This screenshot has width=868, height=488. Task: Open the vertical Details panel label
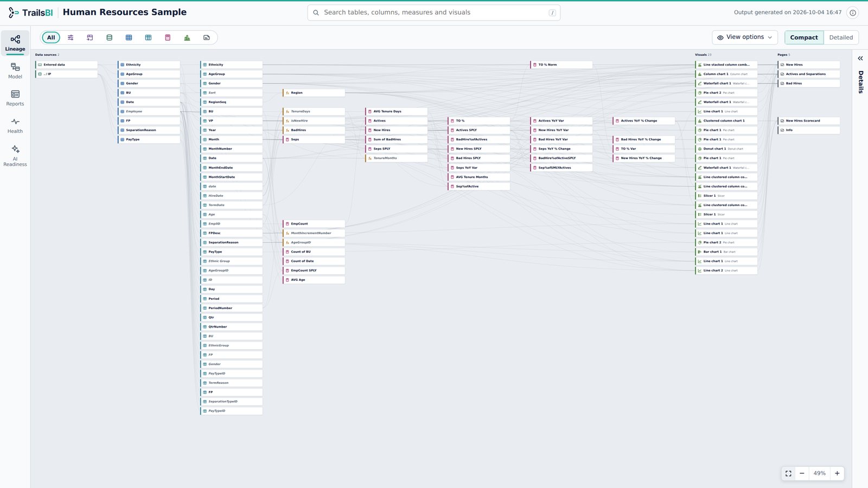(860, 82)
